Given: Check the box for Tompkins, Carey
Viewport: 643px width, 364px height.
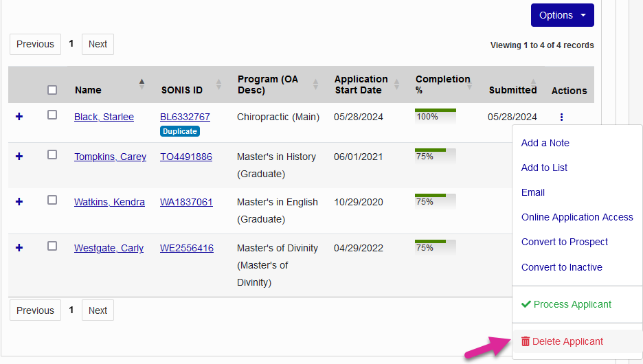Looking at the screenshot, I should 52,155.
